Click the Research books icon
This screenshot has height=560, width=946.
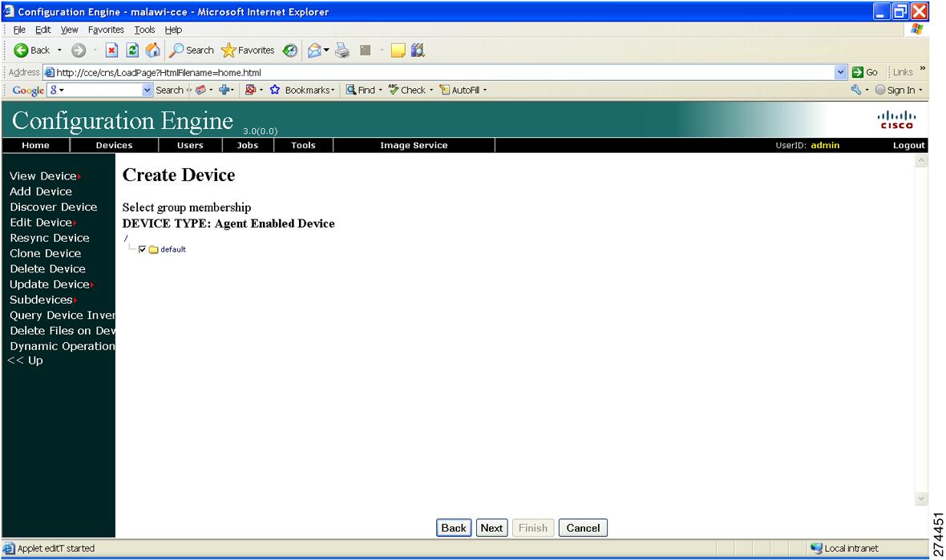coord(418,50)
